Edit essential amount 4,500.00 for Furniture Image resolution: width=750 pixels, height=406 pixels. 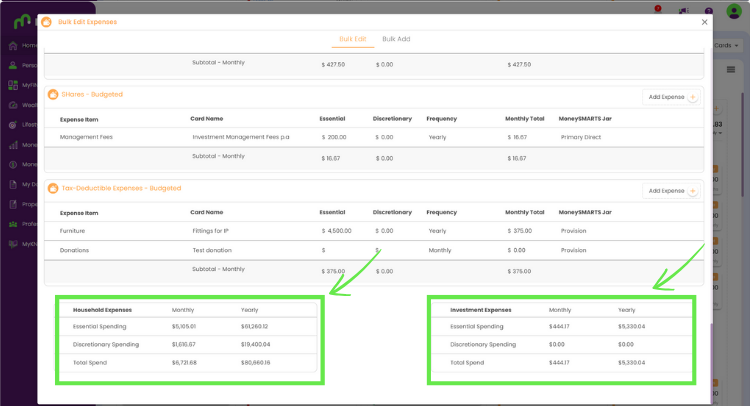[336, 231]
